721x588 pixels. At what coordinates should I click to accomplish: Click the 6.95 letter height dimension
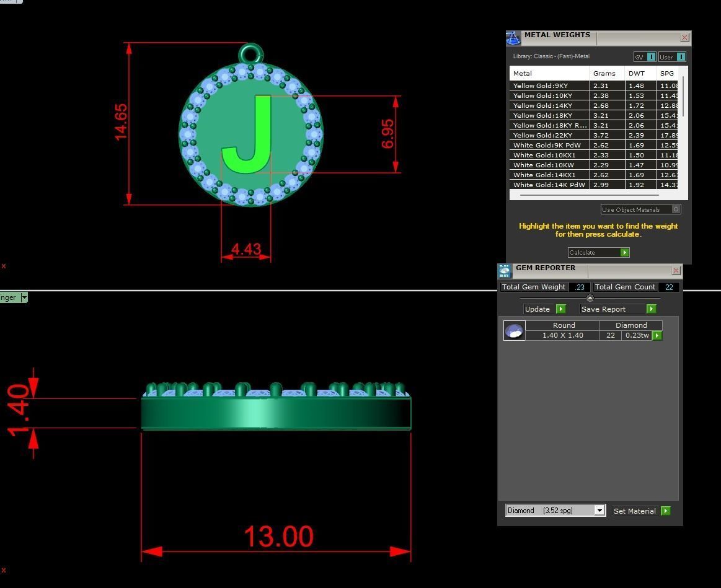[387, 133]
